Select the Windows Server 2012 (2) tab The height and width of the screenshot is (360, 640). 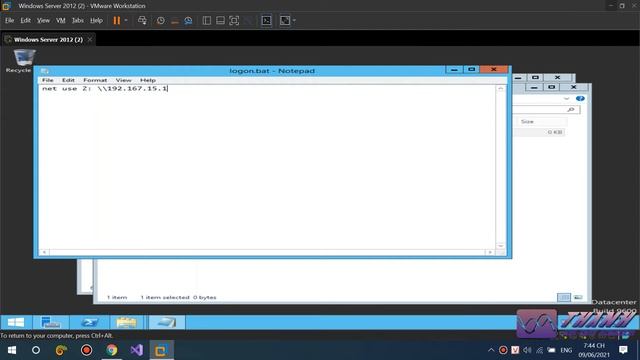48,40
